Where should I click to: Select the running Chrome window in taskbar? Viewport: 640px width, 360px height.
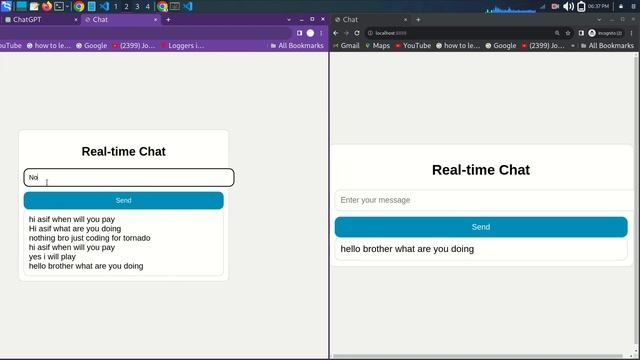click(162, 6)
